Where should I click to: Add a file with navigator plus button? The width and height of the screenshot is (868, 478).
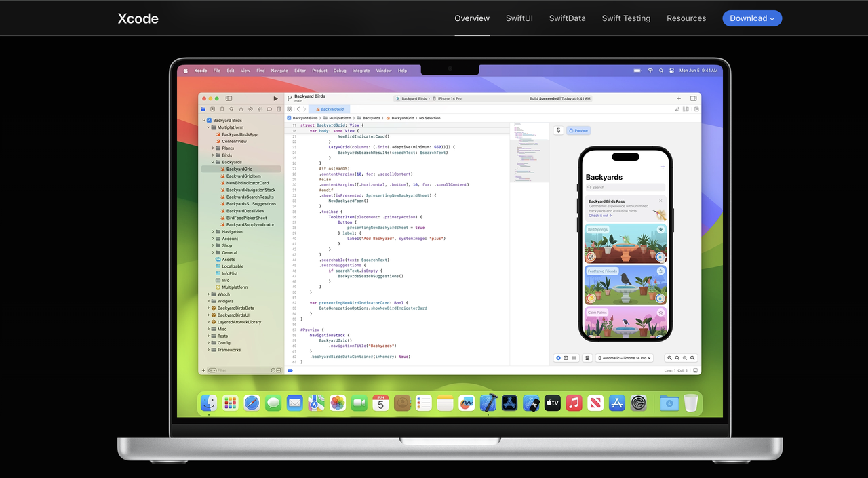coord(203,370)
